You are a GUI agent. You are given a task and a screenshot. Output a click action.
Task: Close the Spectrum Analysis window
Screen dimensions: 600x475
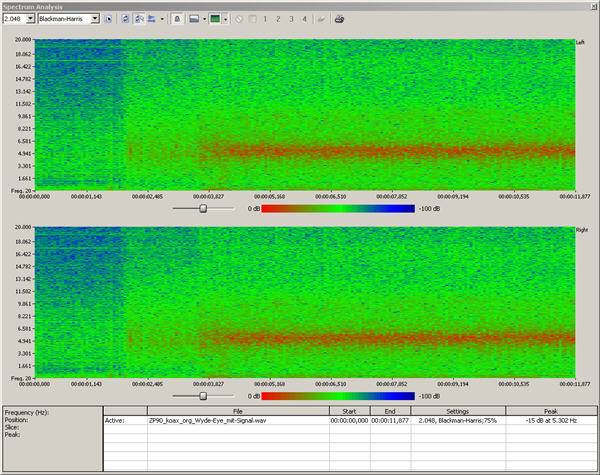tap(595, 7)
